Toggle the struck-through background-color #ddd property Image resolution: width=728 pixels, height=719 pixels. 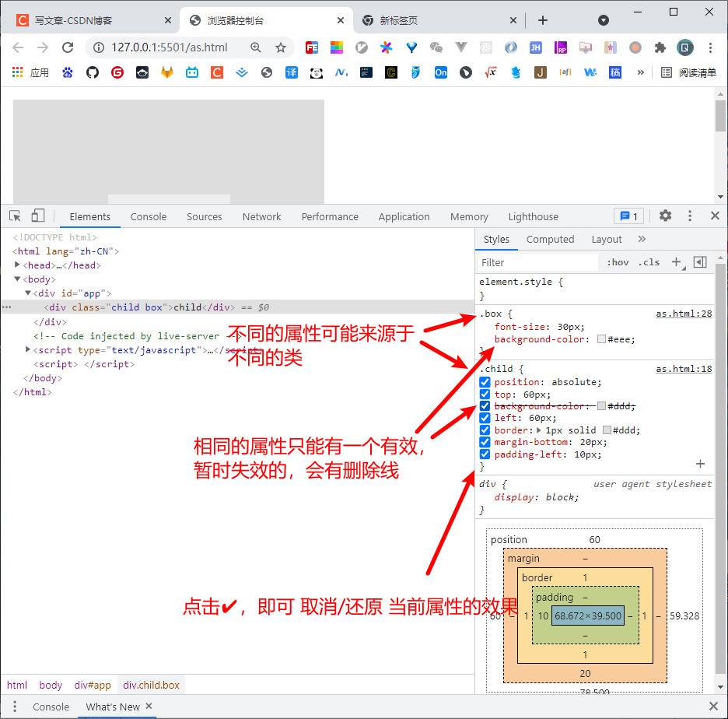coord(485,406)
